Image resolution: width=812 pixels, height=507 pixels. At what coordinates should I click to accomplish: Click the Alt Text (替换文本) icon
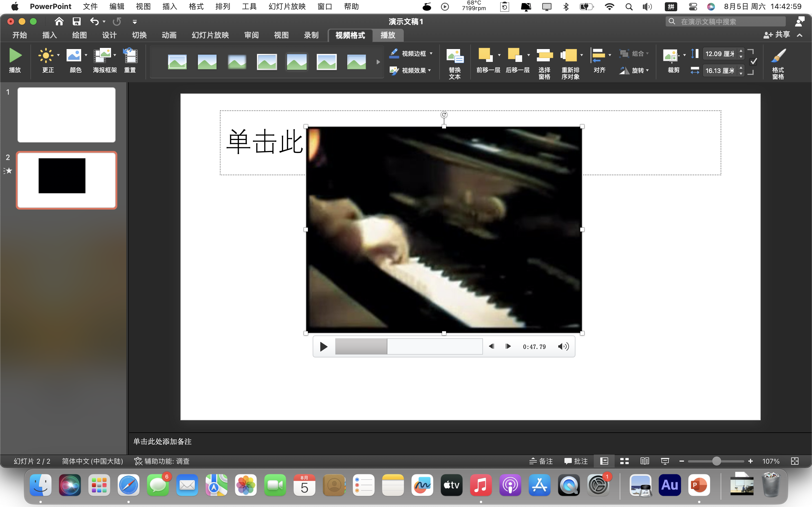coord(455,56)
